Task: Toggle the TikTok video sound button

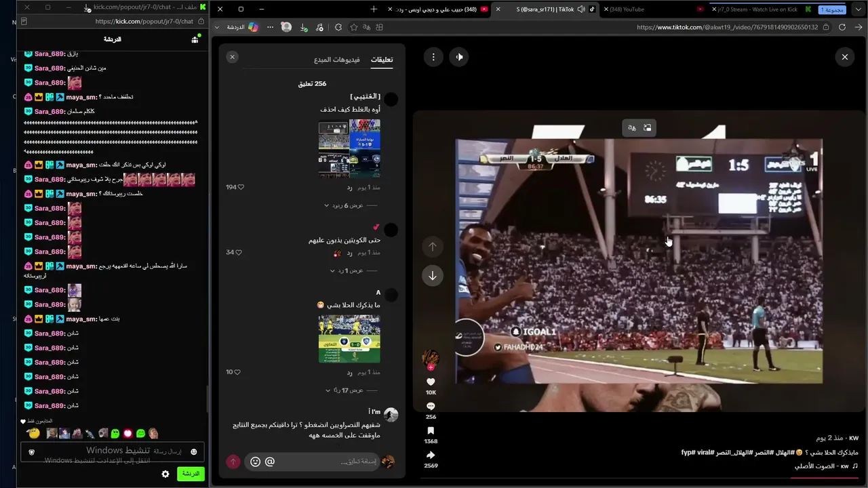Action: (459, 57)
